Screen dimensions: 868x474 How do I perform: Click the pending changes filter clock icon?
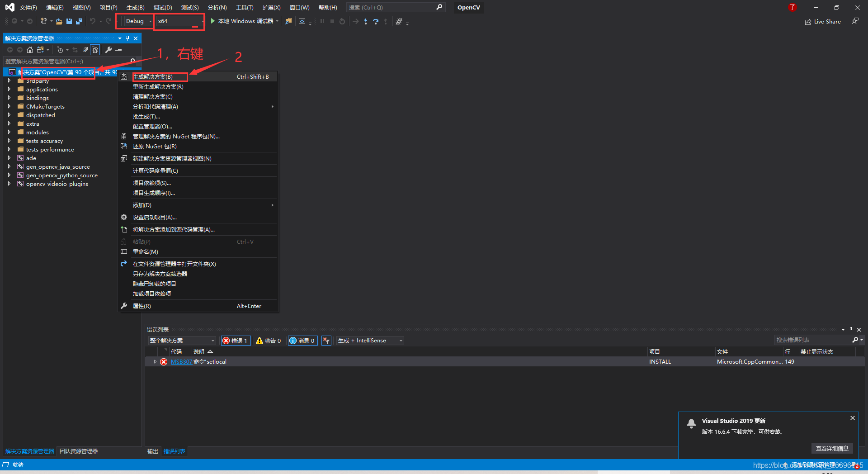click(x=60, y=50)
